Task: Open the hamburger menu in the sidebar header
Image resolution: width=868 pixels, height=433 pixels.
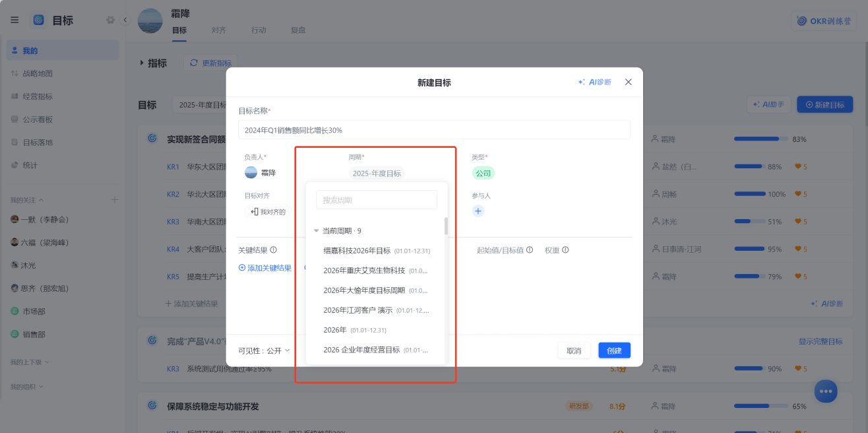Action: (15, 20)
